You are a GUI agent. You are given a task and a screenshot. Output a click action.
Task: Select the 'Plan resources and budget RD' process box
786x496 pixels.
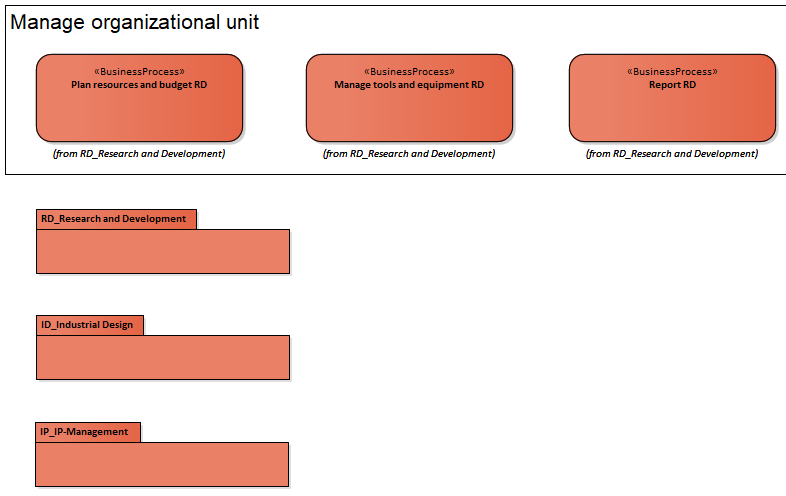tap(139, 112)
